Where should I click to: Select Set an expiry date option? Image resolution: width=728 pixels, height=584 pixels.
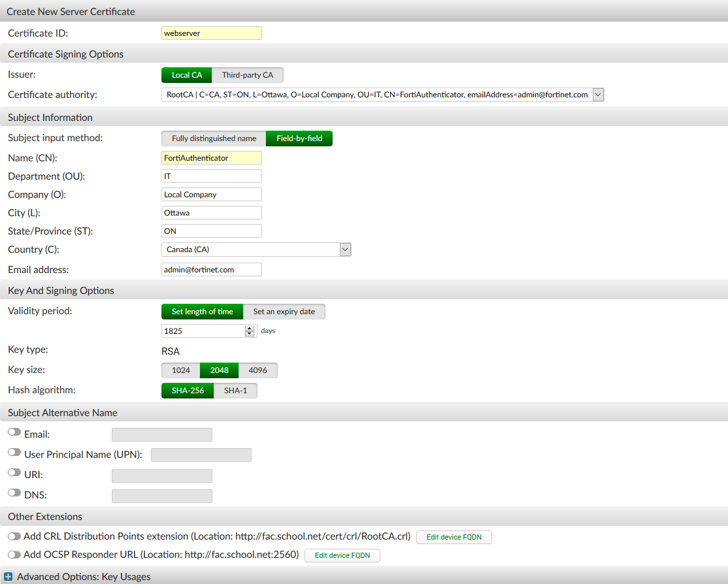(284, 312)
